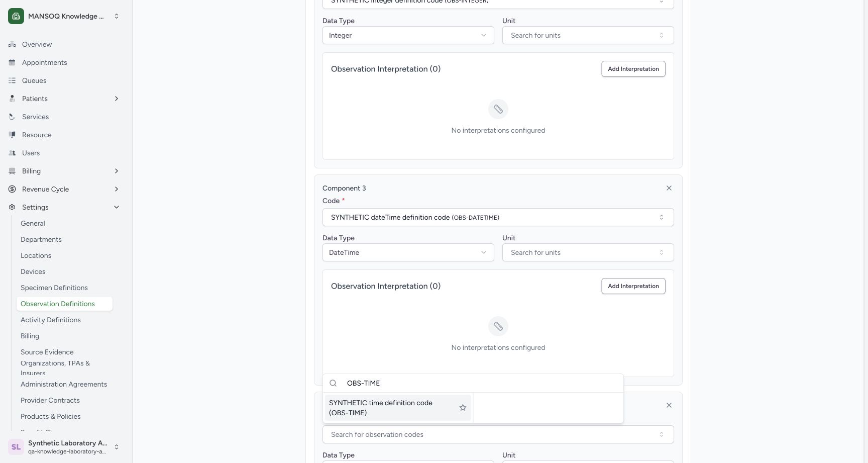Click the Appointments calendar icon
The height and width of the screenshot is (463, 868).
pos(12,62)
